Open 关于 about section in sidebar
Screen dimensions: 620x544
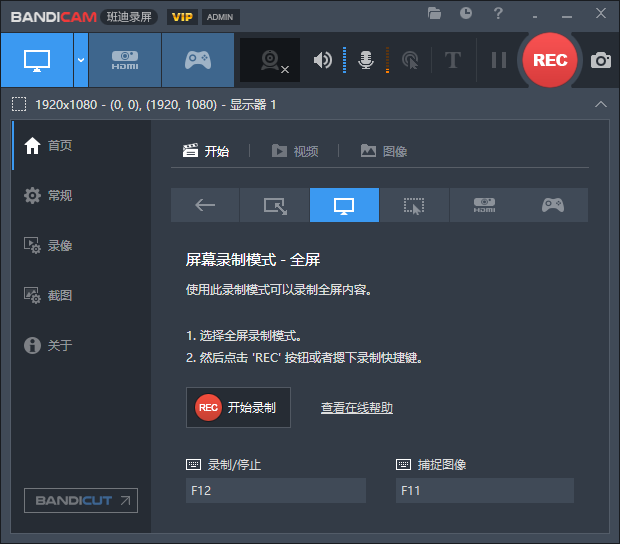click(x=81, y=345)
